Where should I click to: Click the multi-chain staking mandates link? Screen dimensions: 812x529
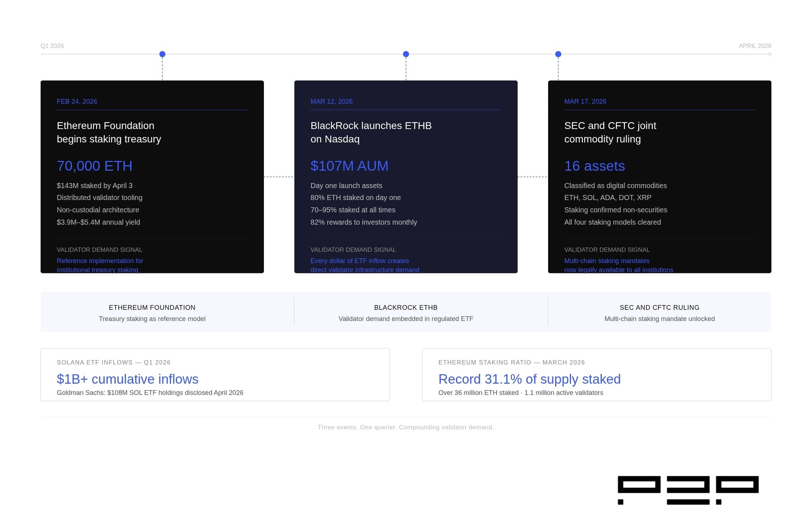tap(619, 265)
